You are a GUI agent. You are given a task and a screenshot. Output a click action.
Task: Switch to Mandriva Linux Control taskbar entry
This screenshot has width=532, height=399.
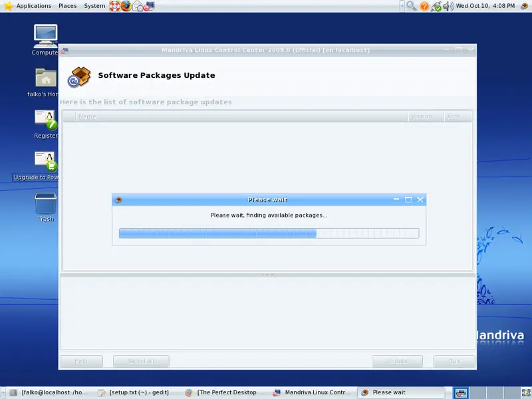pos(313,392)
